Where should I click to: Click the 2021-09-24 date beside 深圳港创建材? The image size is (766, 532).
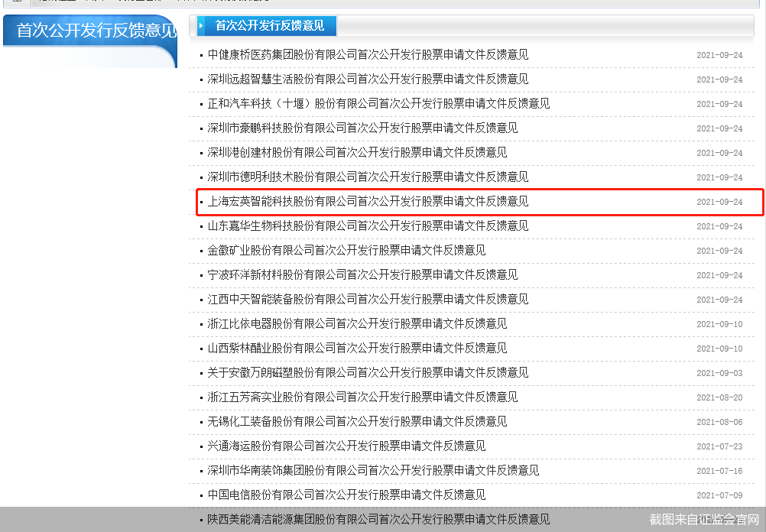coord(719,153)
